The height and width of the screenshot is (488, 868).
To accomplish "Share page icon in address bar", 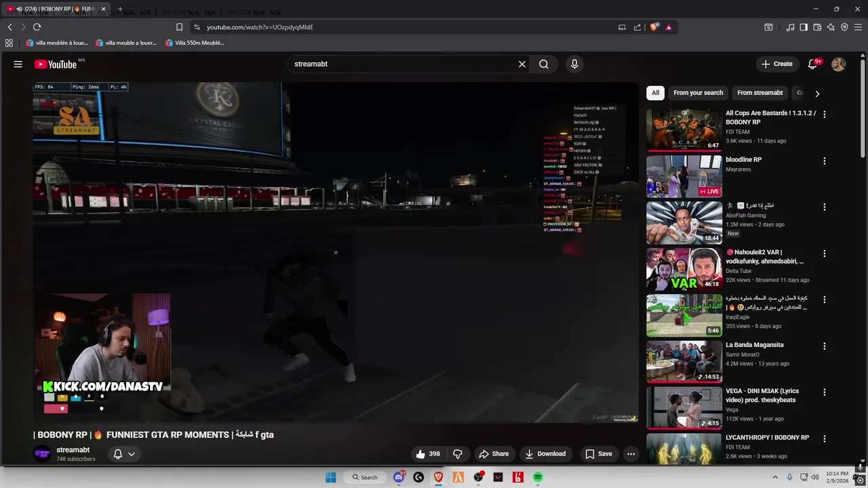I will (x=637, y=27).
